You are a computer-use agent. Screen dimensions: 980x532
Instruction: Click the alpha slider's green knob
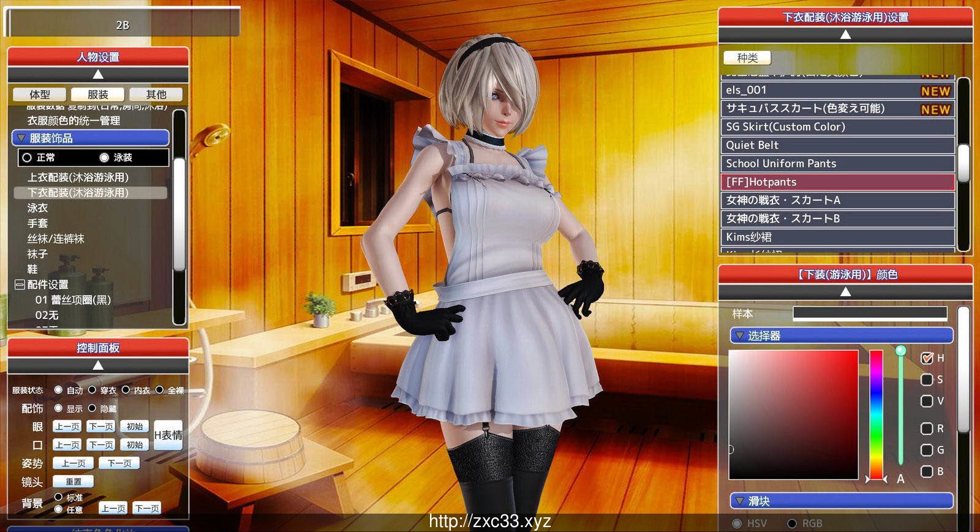coord(900,351)
